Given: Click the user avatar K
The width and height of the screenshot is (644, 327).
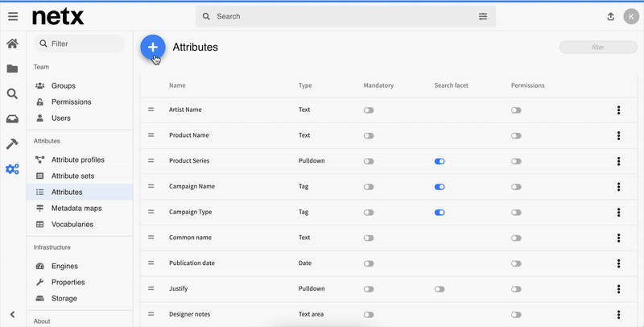Looking at the screenshot, I should 630,16.
